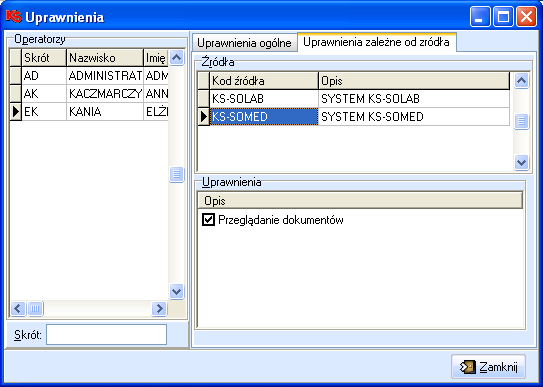The width and height of the screenshot is (543, 387).
Task: Open Uprawnienia zależne od źródła tab
Action: (376, 42)
